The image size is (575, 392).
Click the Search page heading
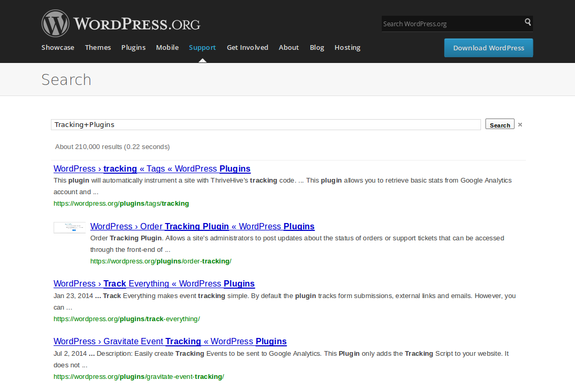[x=66, y=80]
